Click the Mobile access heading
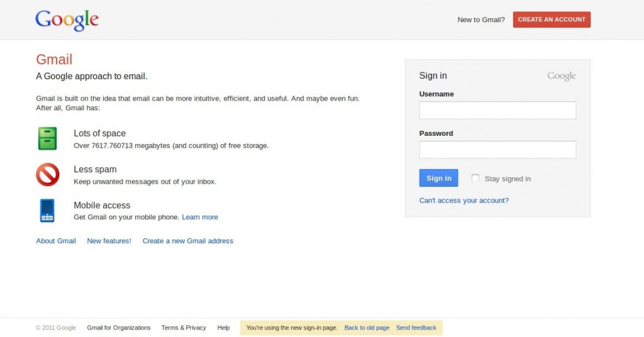Screen dimensions: 644x337 102,205
